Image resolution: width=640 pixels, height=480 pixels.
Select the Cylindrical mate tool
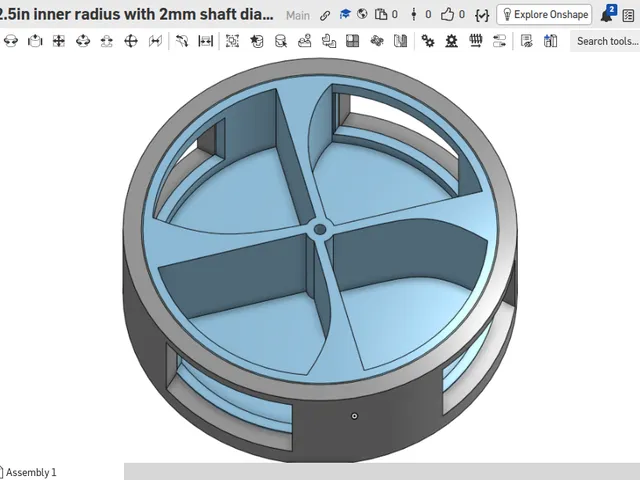coord(83,41)
